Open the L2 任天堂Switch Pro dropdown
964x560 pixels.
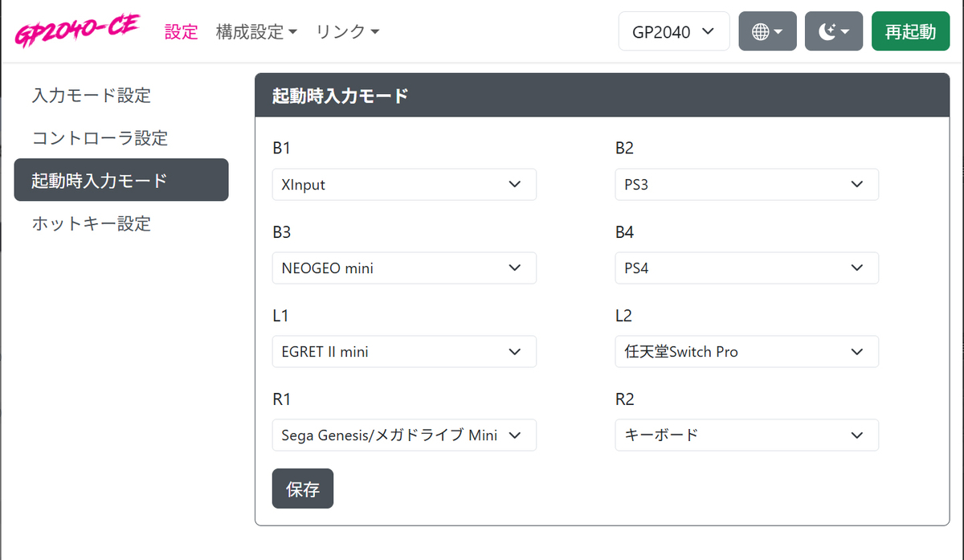click(x=747, y=351)
